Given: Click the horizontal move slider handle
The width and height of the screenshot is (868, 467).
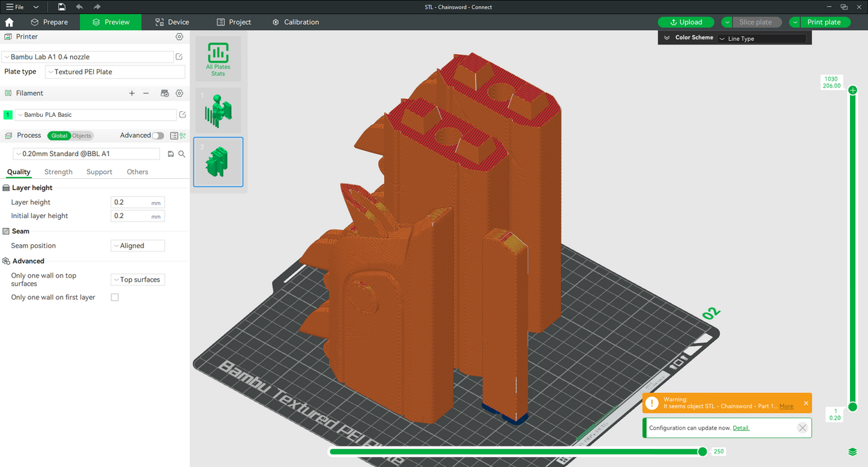Looking at the screenshot, I should point(702,452).
